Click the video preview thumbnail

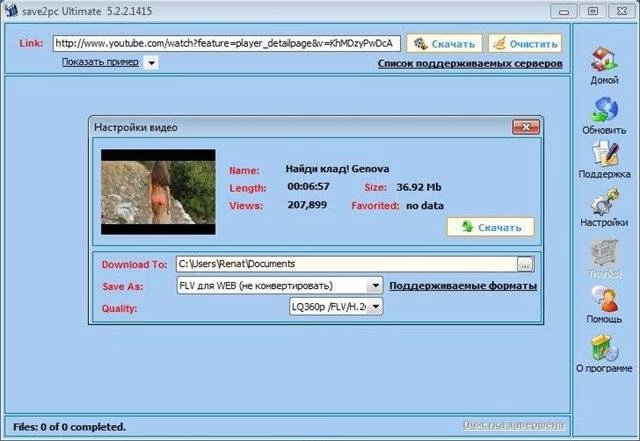coord(158,192)
